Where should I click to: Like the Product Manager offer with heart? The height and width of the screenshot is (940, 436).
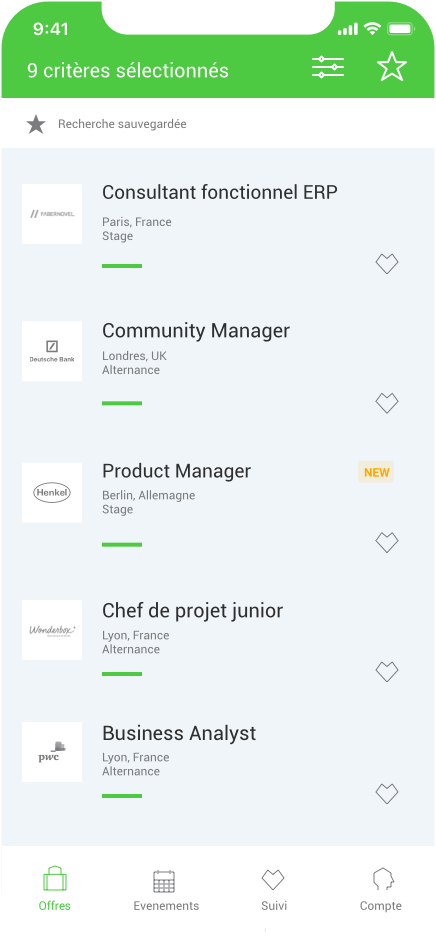click(x=387, y=543)
